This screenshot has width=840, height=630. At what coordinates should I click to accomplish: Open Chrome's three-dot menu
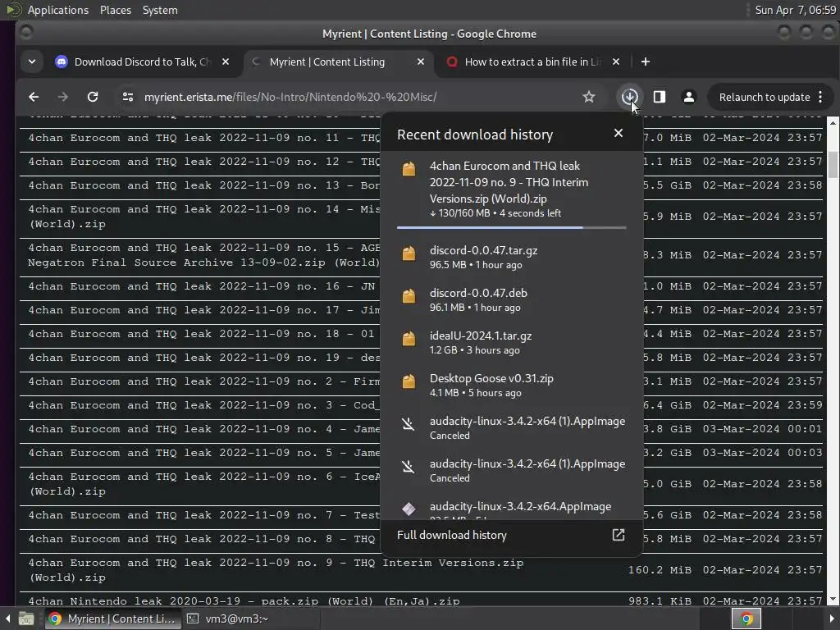point(820,97)
